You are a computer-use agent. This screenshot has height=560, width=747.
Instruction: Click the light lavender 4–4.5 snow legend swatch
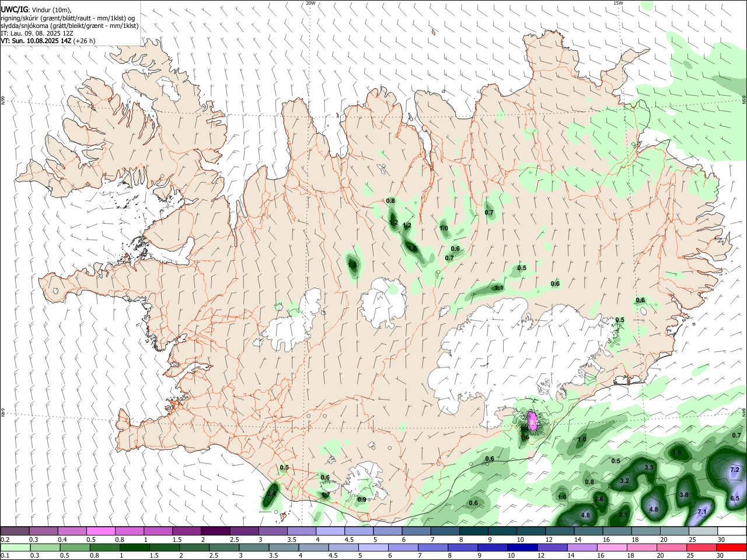330,531
